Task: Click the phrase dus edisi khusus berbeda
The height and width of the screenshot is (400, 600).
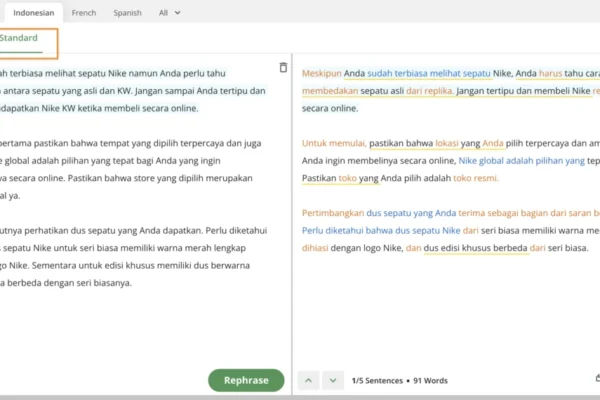Action: tap(476, 248)
